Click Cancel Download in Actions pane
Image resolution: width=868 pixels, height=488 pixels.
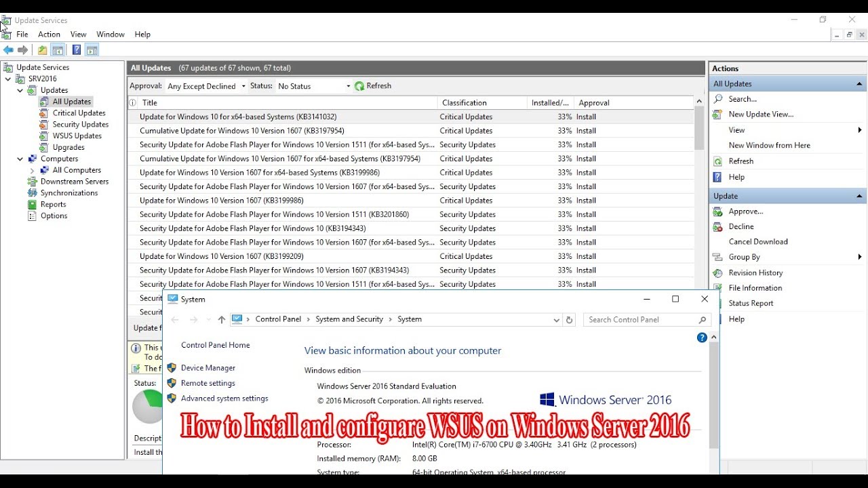(758, 242)
